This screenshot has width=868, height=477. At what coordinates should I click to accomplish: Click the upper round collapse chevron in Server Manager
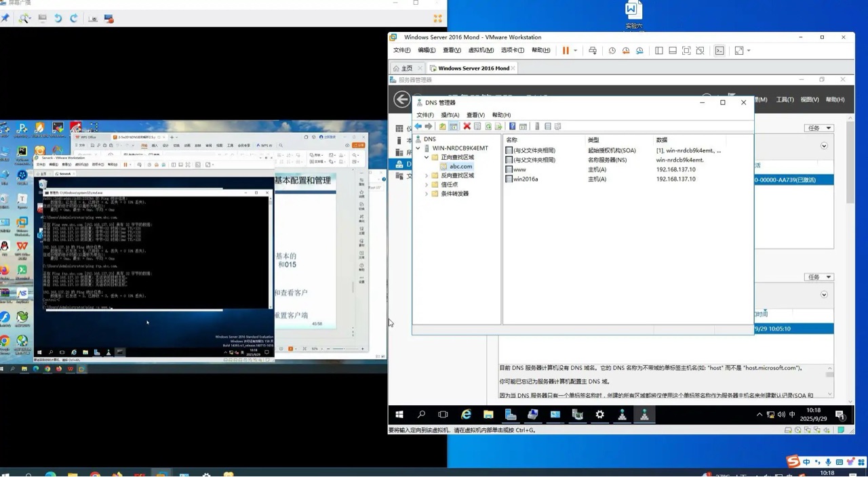(824, 146)
